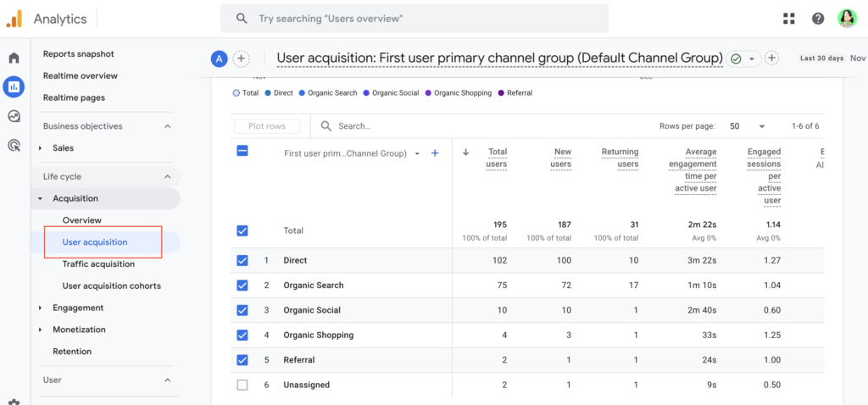Image resolution: width=868 pixels, height=405 pixels.
Task: Uncheck the Organic Search row checkbox
Action: (x=242, y=286)
